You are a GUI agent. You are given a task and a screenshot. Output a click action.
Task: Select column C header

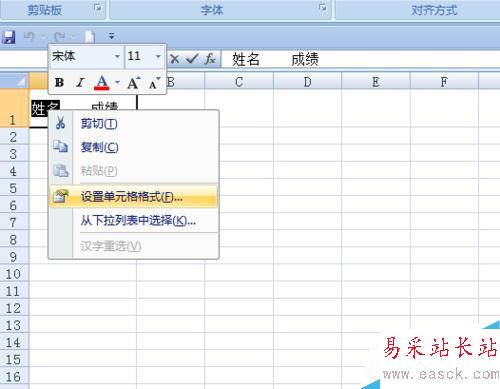coord(239,82)
